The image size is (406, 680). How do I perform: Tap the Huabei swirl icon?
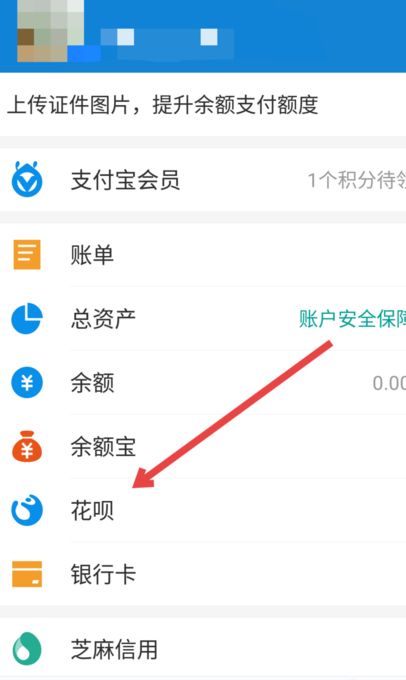(27, 510)
